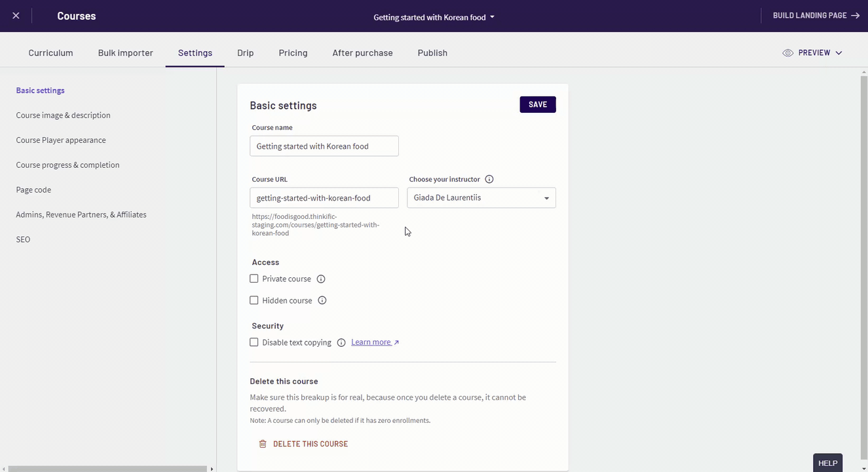Click the Course URL input field
This screenshot has height=472, width=868.
[324, 198]
